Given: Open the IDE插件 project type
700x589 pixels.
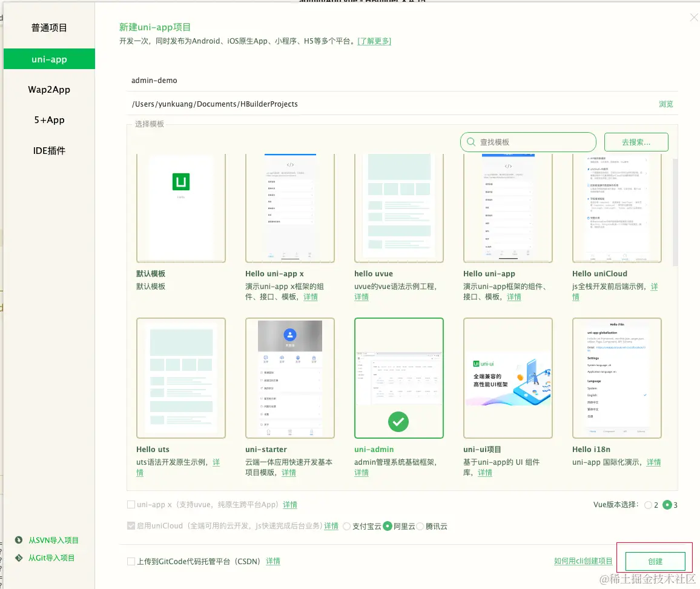Looking at the screenshot, I should click(49, 151).
